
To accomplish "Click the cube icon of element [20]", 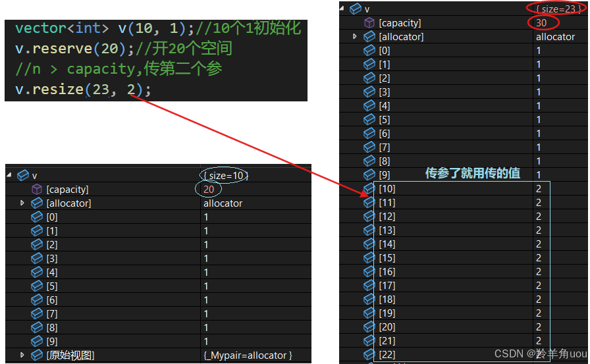I will [x=369, y=326].
